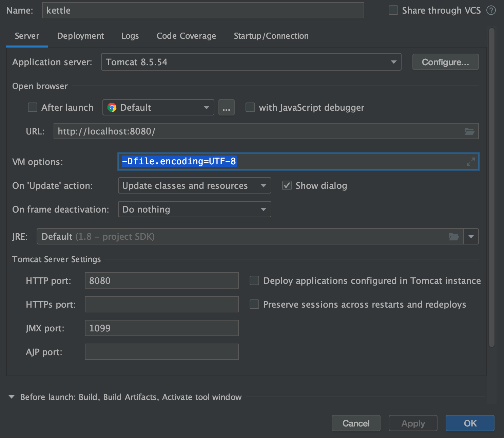504x438 pixels.
Task: Click the Cancel button
Action: point(356,423)
